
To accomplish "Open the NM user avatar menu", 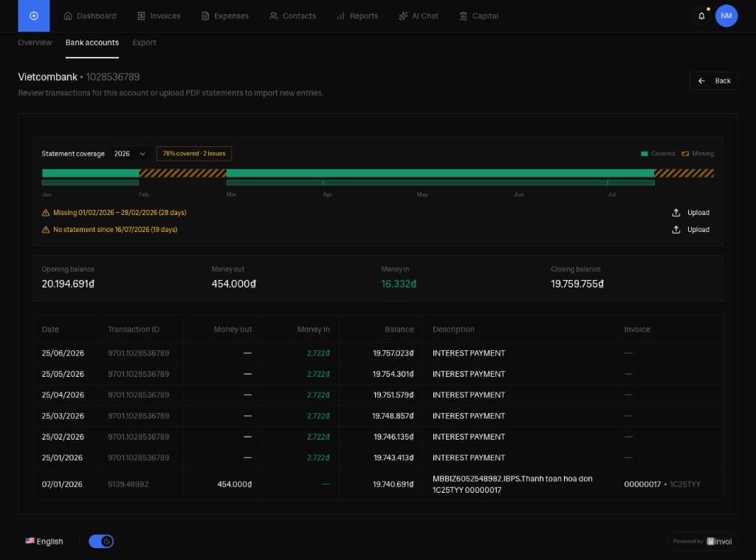I will pos(726,16).
